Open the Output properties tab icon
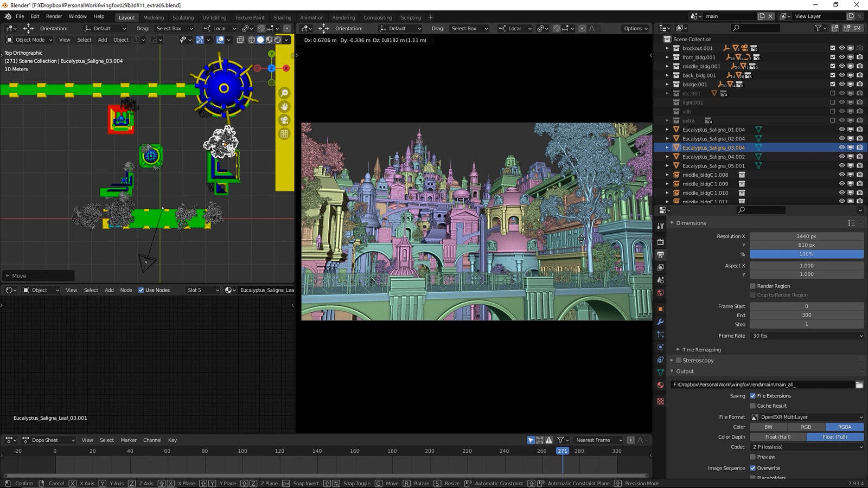 click(x=660, y=254)
